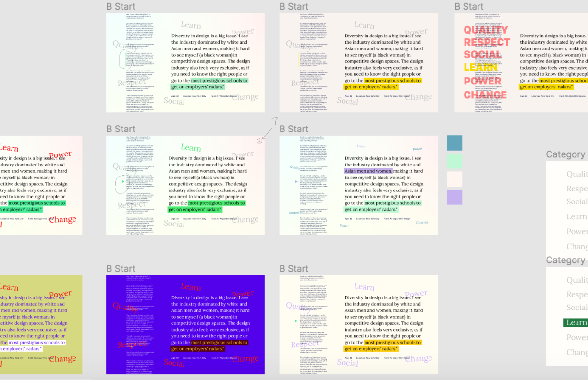
Task: Click 'Age: 32' in the small blue words frame
Action: coord(348,218)
